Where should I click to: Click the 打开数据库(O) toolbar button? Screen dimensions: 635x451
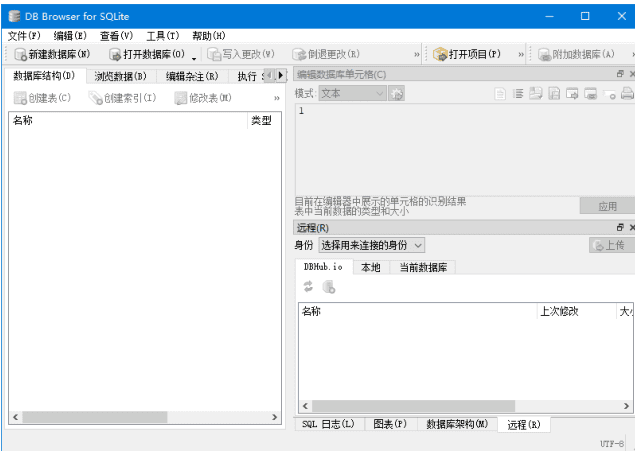pyautogui.click(x=147, y=54)
